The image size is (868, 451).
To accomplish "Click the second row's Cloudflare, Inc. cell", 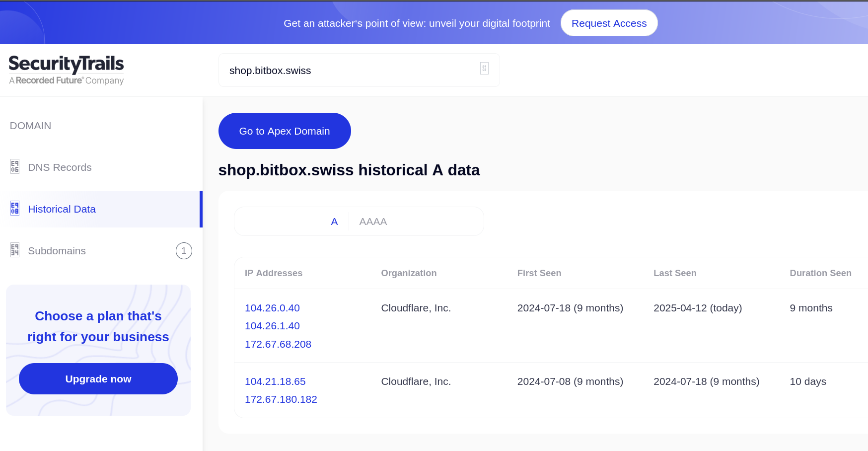I will [x=416, y=381].
